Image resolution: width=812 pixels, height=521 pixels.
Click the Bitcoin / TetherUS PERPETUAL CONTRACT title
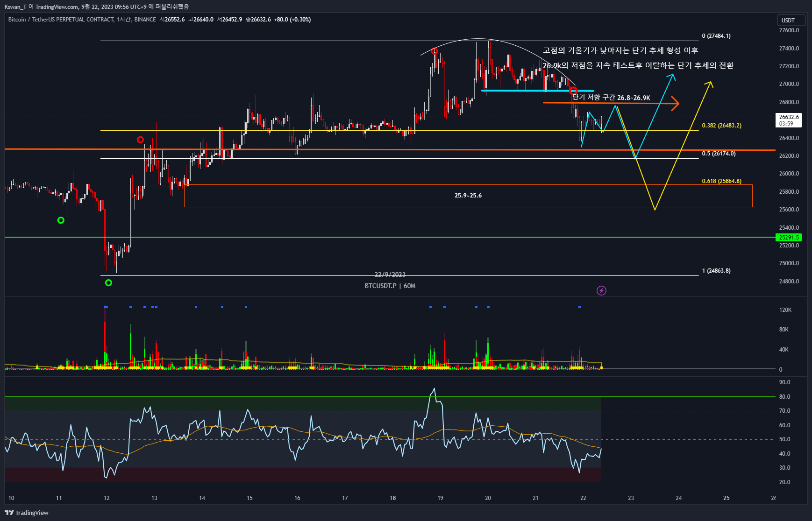click(x=61, y=20)
